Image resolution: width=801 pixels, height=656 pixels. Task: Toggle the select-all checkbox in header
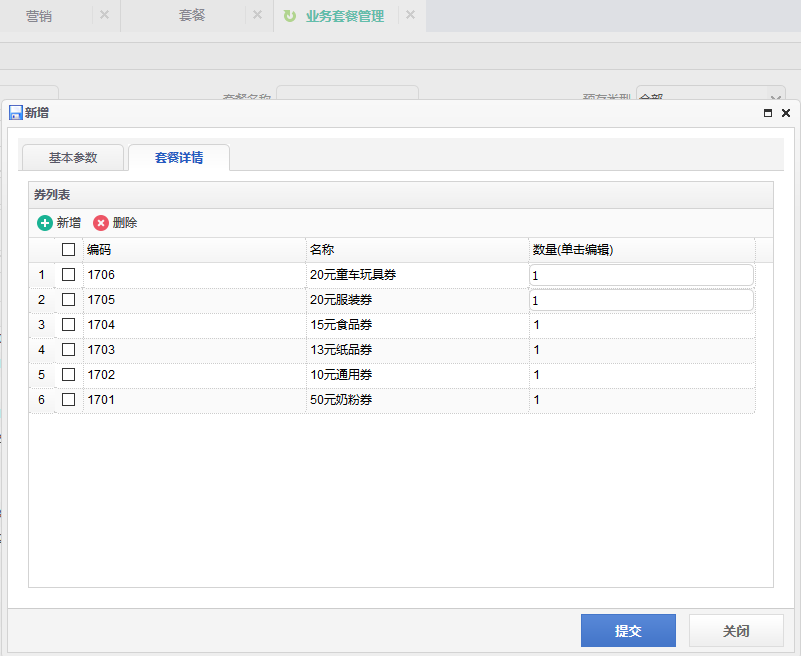click(x=68, y=249)
